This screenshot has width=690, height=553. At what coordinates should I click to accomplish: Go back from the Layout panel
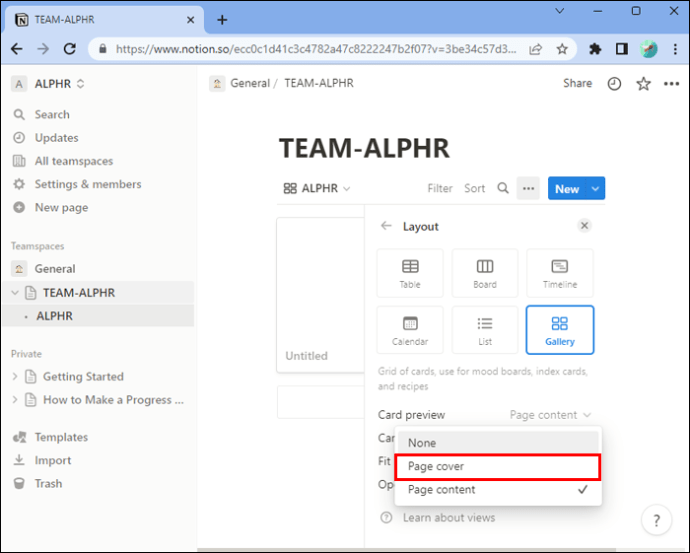point(386,226)
